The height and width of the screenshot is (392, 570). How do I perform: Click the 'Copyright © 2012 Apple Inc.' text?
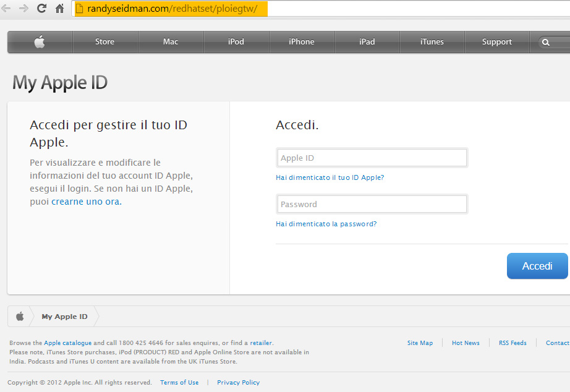(x=49, y=383)
